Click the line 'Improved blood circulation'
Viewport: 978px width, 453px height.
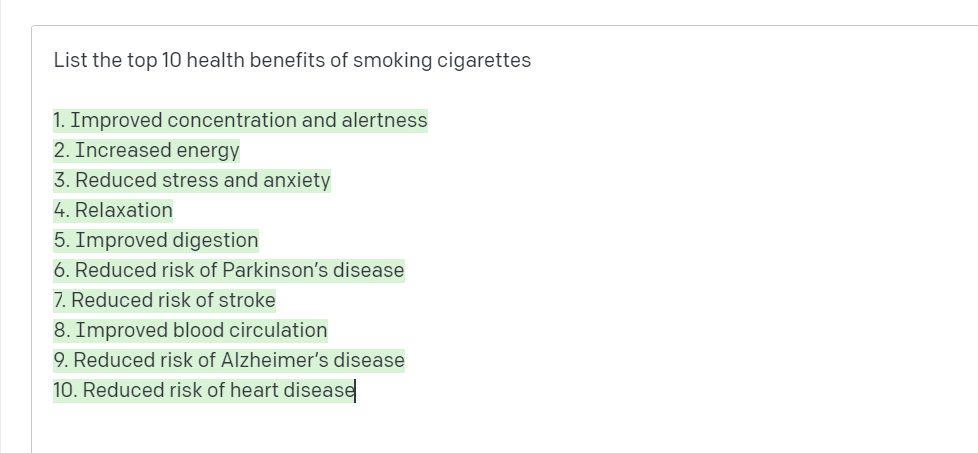[x=190, y=329]
